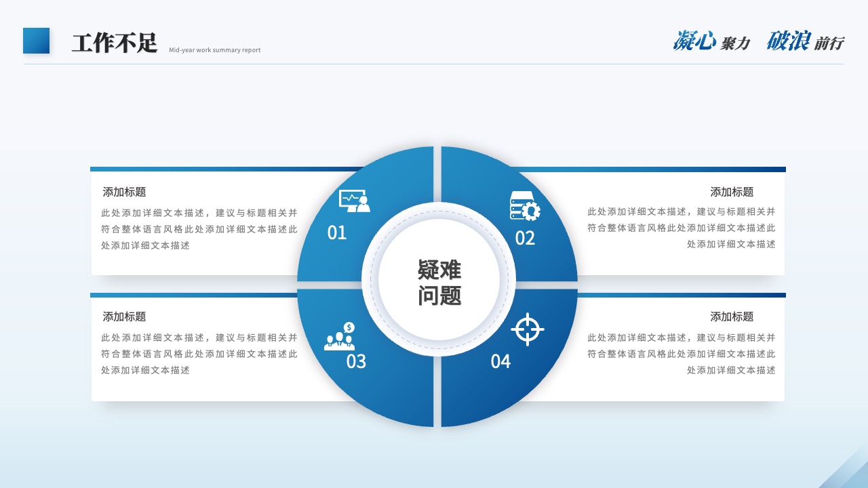Select the 工作不足 slide title

click(115, 43)
